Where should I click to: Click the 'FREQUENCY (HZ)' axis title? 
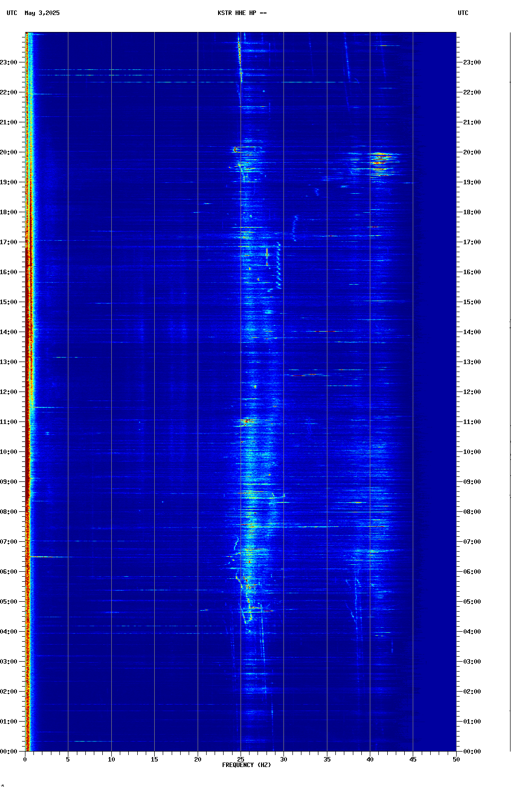tap(247, 765)
